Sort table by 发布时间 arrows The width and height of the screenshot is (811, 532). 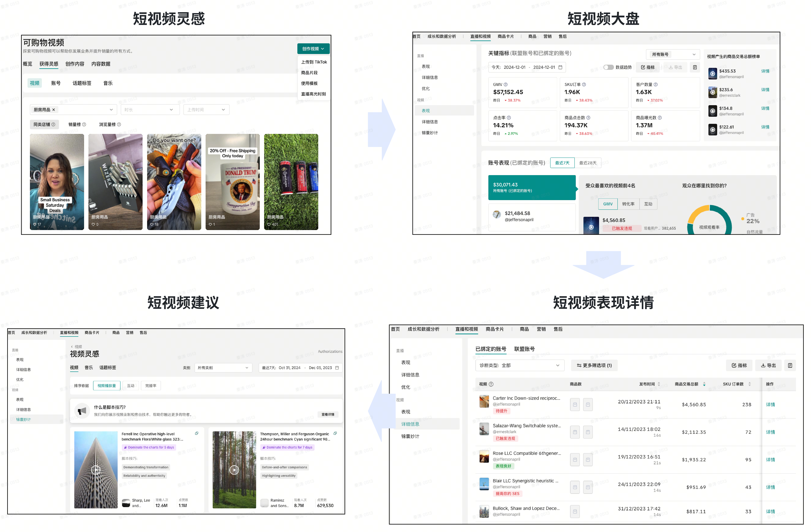659,384
